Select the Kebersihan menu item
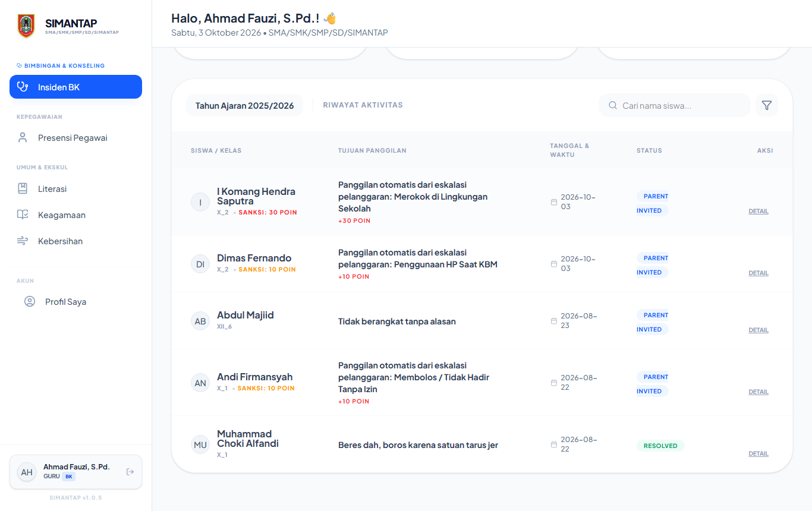 (x=75, y=241)
